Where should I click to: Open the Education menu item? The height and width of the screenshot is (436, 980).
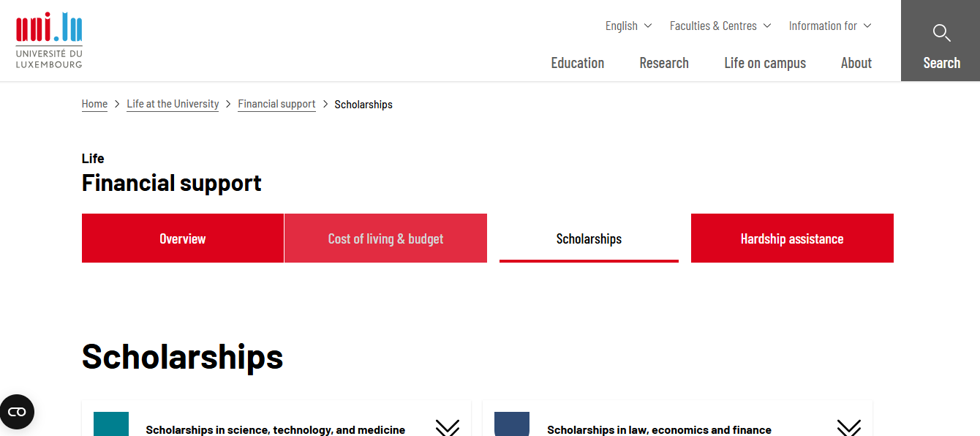click(x=577, y=63)
